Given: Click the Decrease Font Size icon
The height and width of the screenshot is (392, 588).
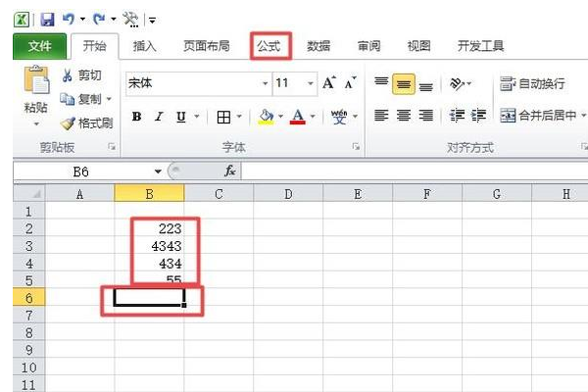Looking at the screenshot, I should click(350, 82).
